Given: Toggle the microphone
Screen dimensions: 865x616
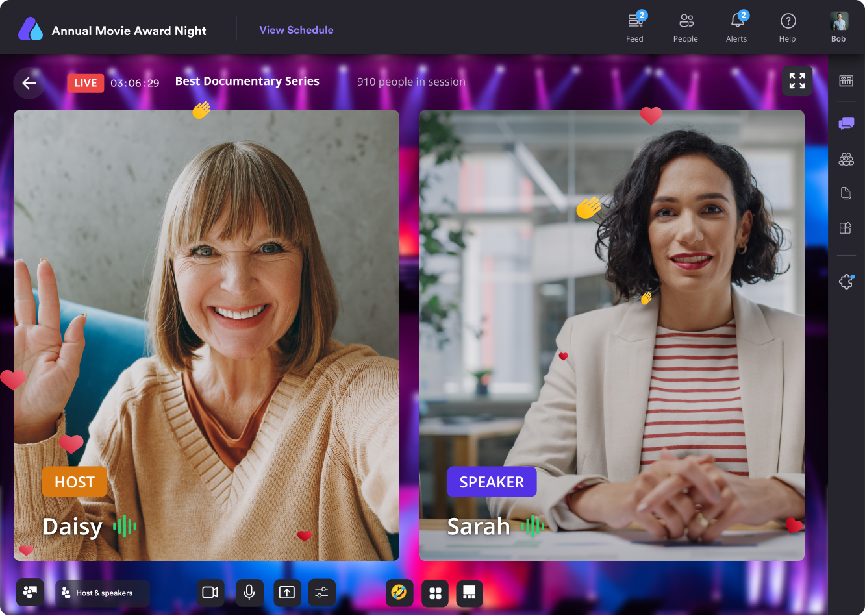Looking at the screenshot, I should tap(249, 593).
